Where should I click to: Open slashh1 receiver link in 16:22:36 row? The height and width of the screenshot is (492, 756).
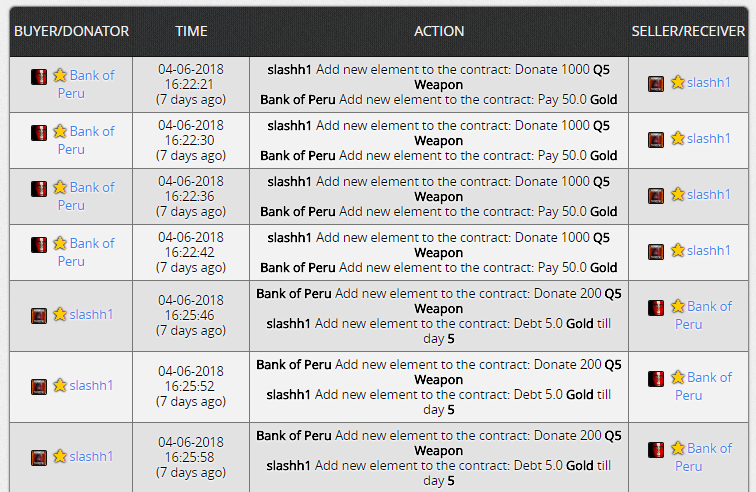[709, 194]
